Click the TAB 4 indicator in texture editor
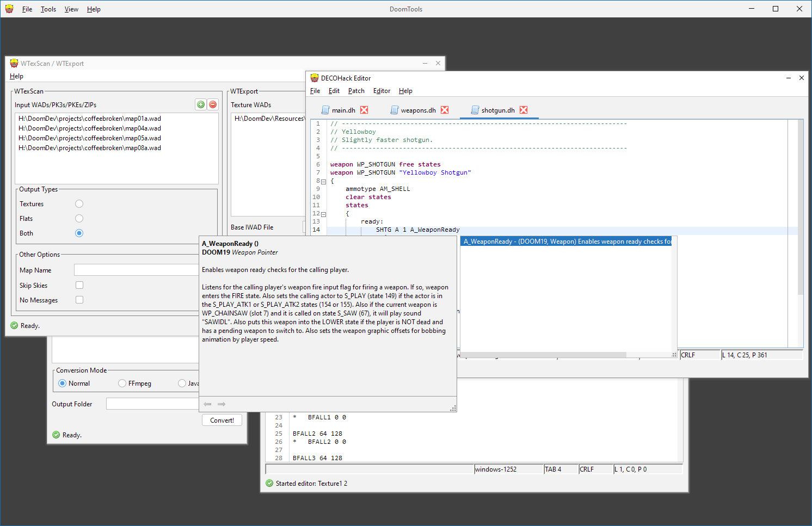Image resolution: width=812 pixels, height=526 pixels. click(561, 469)
